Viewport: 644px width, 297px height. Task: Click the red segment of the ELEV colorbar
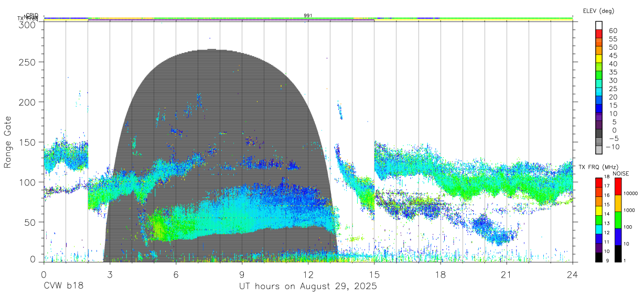(599, 33)
